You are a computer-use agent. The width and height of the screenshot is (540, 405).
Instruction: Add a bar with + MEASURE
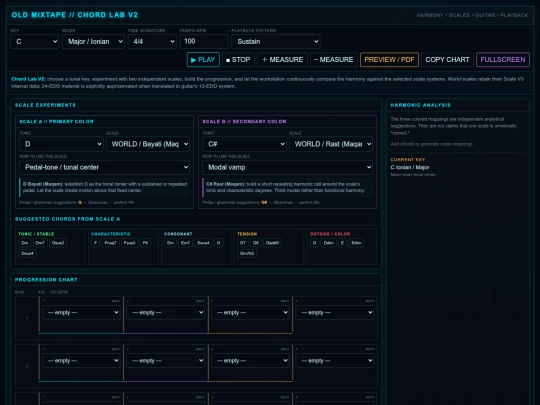pyautogui.click(x=282, y=60)
